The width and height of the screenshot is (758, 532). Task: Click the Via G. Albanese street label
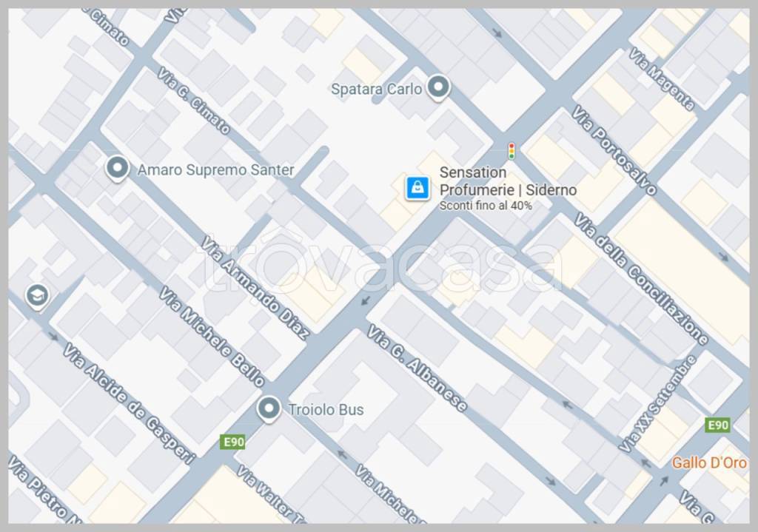(417, 368)
